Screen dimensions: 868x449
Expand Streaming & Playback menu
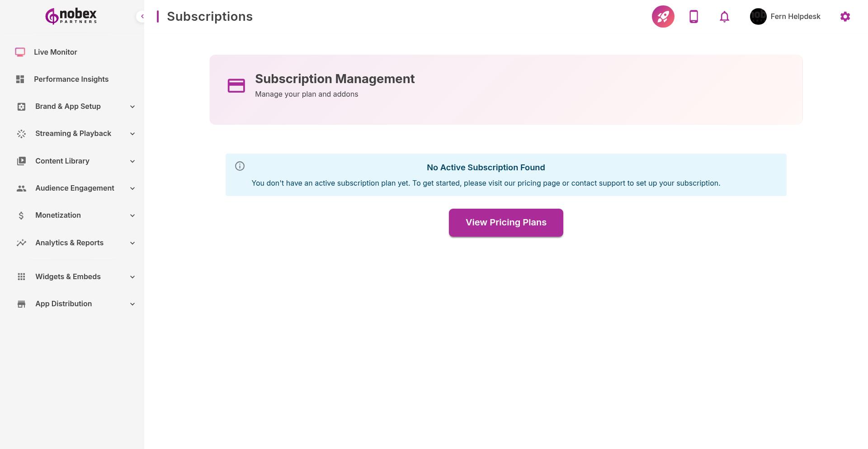132,134
